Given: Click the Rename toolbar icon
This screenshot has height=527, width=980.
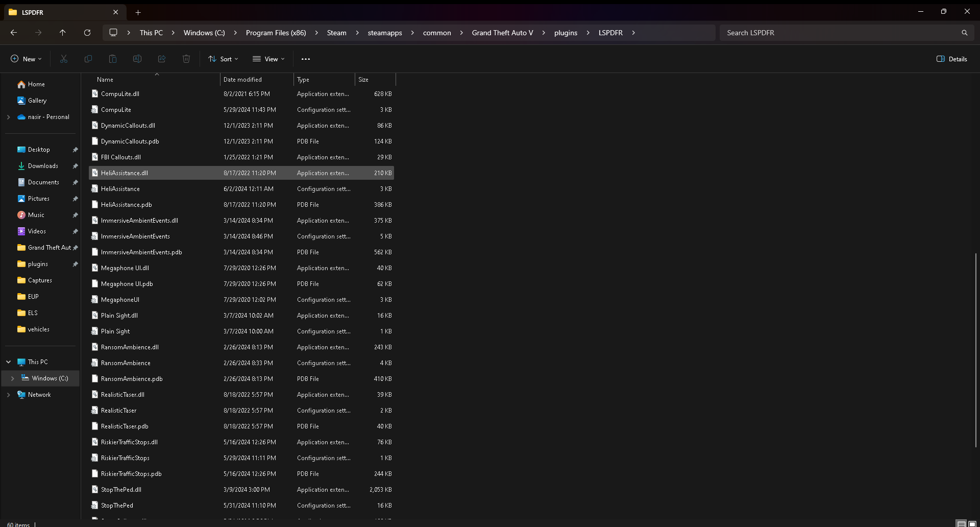Looking at the screenshot, I should pos(137,59).
